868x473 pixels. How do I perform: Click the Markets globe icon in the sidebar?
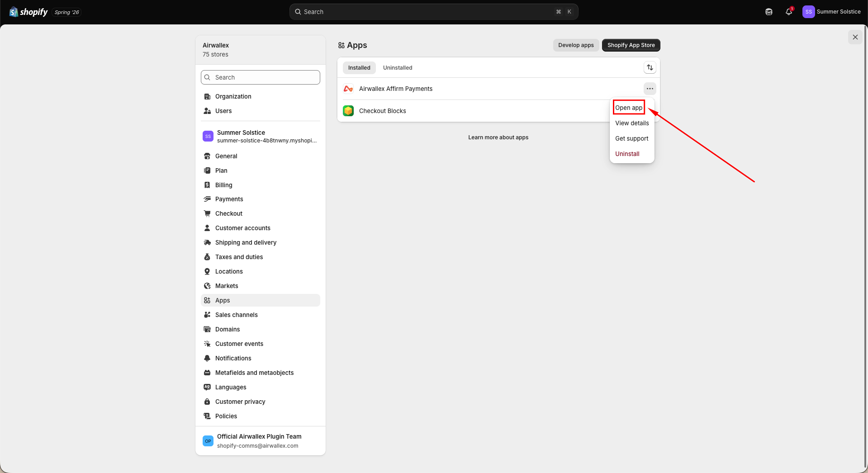coord(207,286)
